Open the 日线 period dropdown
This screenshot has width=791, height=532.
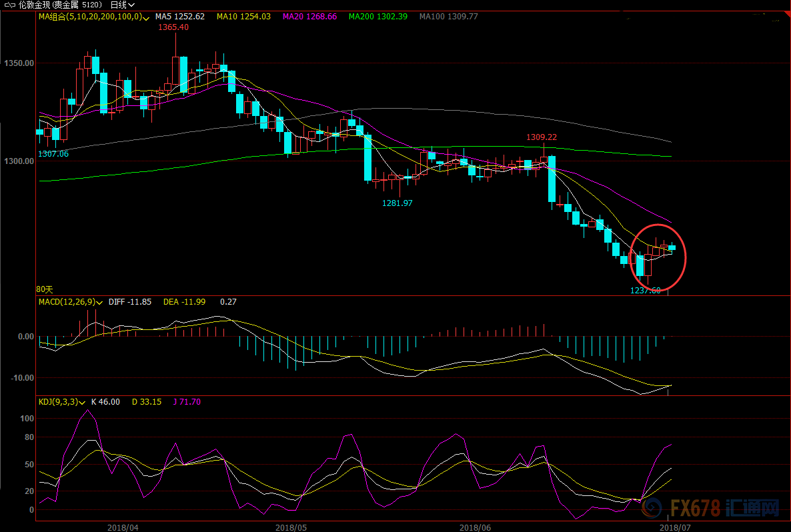(x=123, y=5)
